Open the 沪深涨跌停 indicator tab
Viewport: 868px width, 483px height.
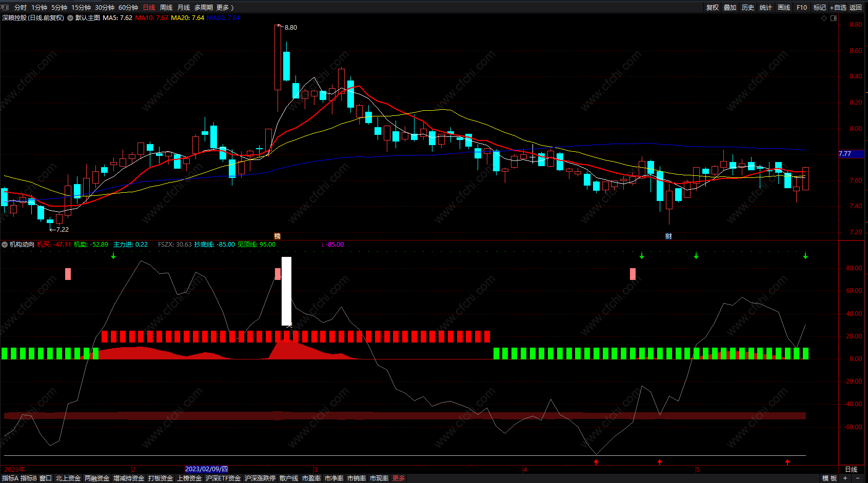260,478
